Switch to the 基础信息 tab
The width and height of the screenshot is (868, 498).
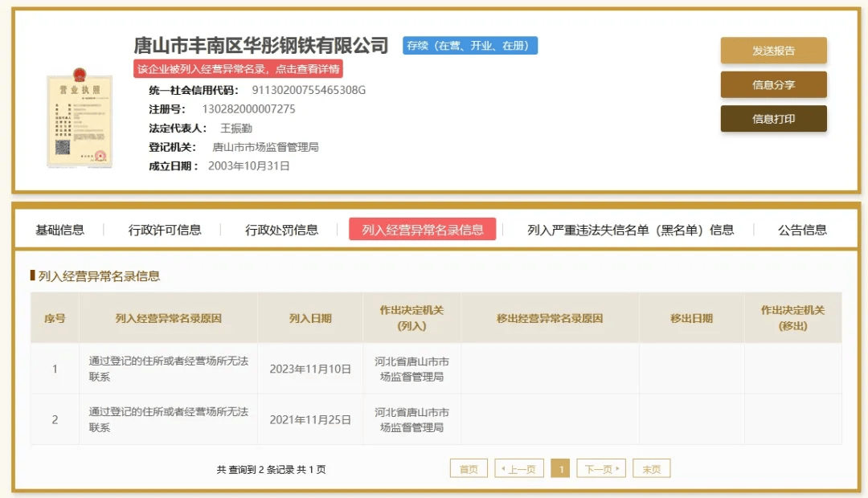(x=59, y=230)
